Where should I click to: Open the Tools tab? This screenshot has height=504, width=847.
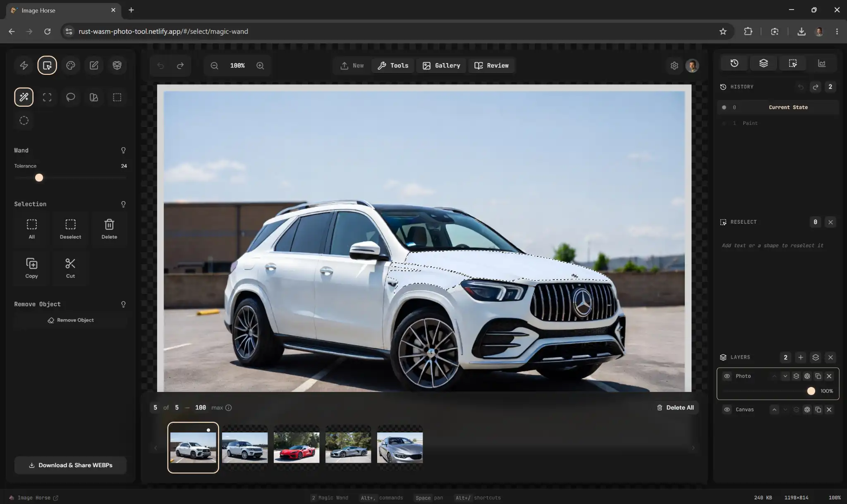393,66
